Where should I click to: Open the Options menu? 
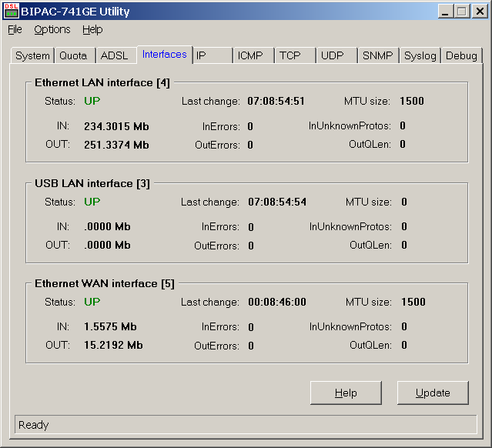[x=52, y=29]
